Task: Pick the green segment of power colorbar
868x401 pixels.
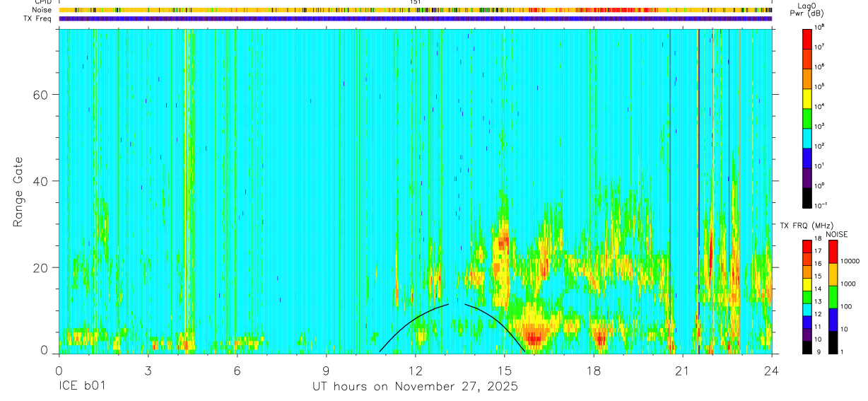Action: (807, 117)
